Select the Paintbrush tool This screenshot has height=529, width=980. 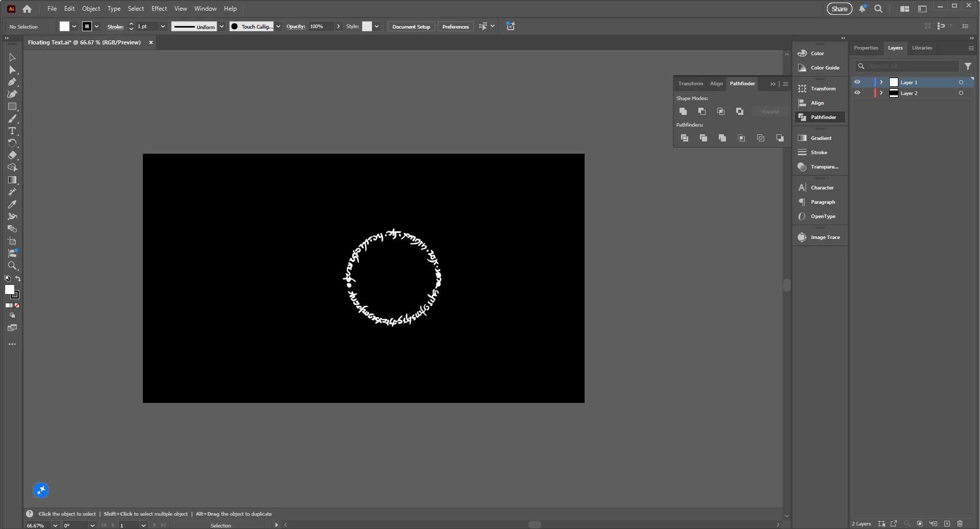pos(12,119)
